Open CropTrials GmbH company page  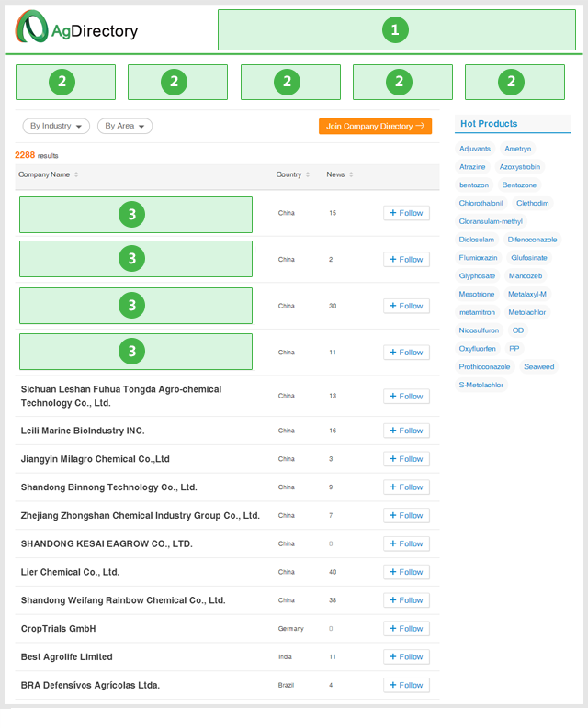(x=59, y=629)
